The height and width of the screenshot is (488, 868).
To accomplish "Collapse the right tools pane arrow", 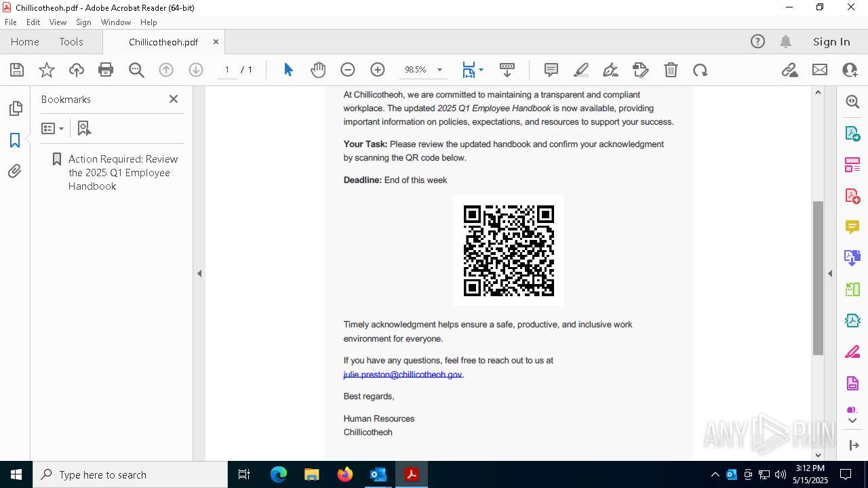I will pyautogui.click(x=830, y=274).
